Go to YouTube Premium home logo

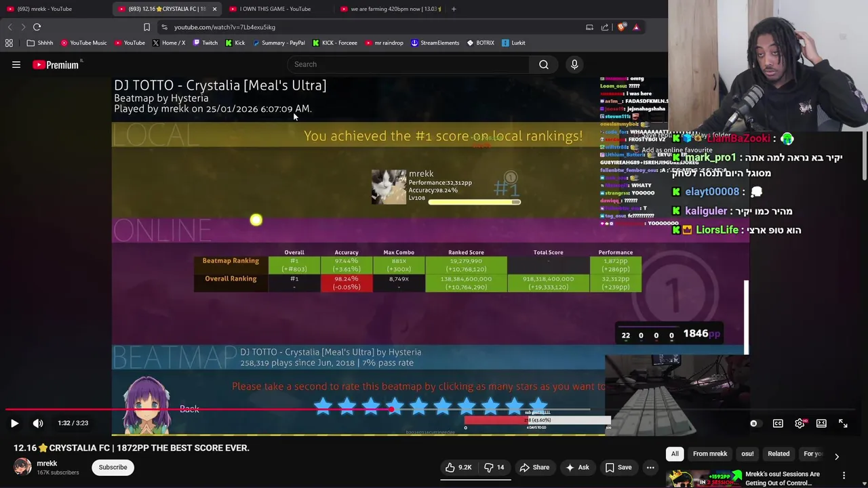pyautogui.click(x=57, y=64)
